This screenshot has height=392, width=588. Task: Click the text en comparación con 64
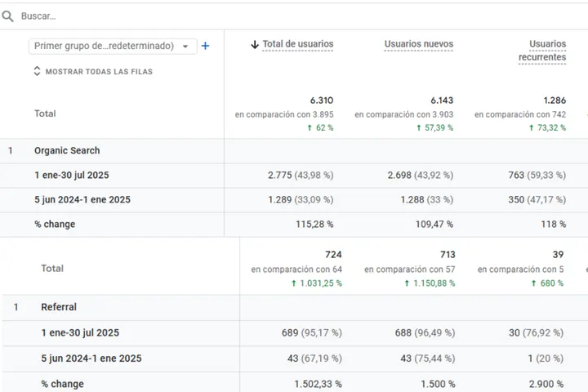296,269
